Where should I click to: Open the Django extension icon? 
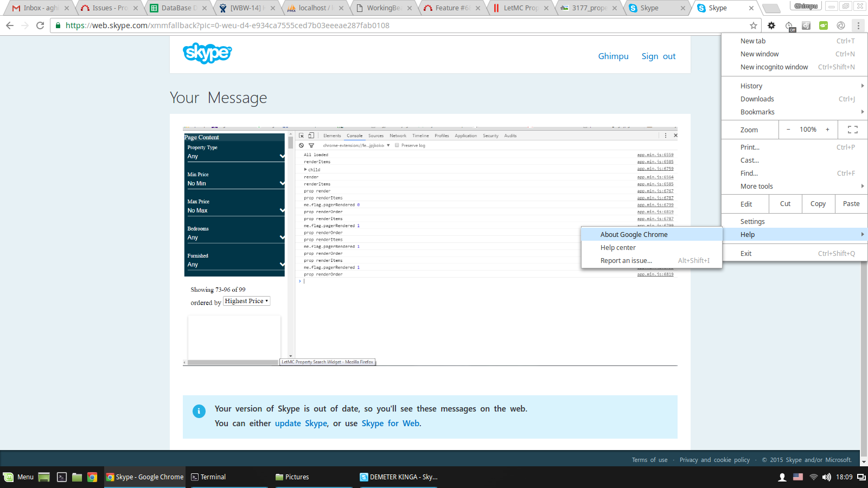[806, 25]
